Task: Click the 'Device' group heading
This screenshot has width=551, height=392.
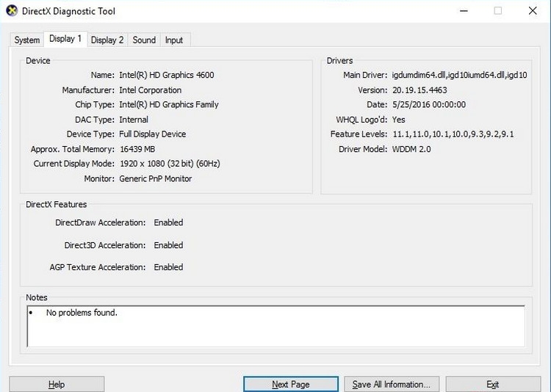Action: [x=38, y=60]
